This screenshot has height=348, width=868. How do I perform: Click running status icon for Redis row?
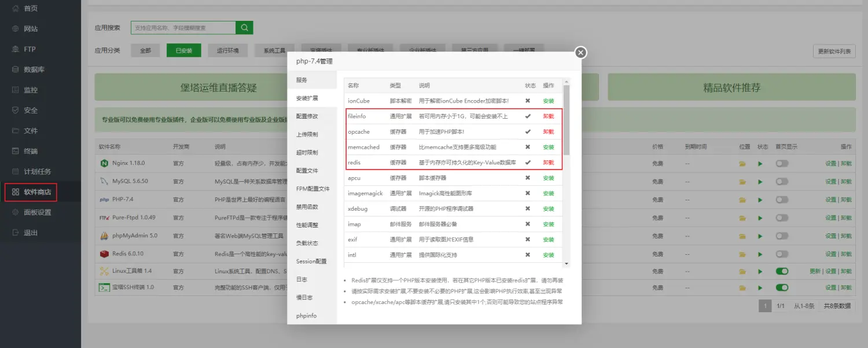click(760, 254)
